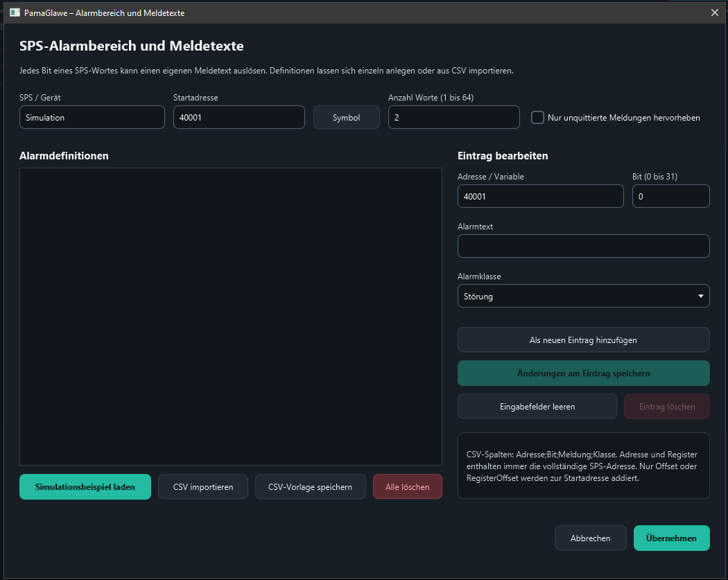Click the 'SPS-Alarmbereich und Meldetexte' heading
The width and height of the screenshot is (728, 580).
(132, 46)
